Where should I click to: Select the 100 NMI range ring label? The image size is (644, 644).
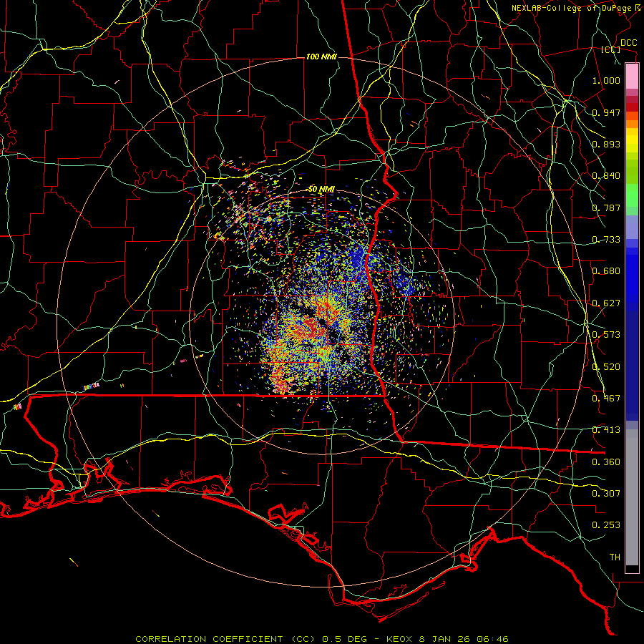point(321,57)
